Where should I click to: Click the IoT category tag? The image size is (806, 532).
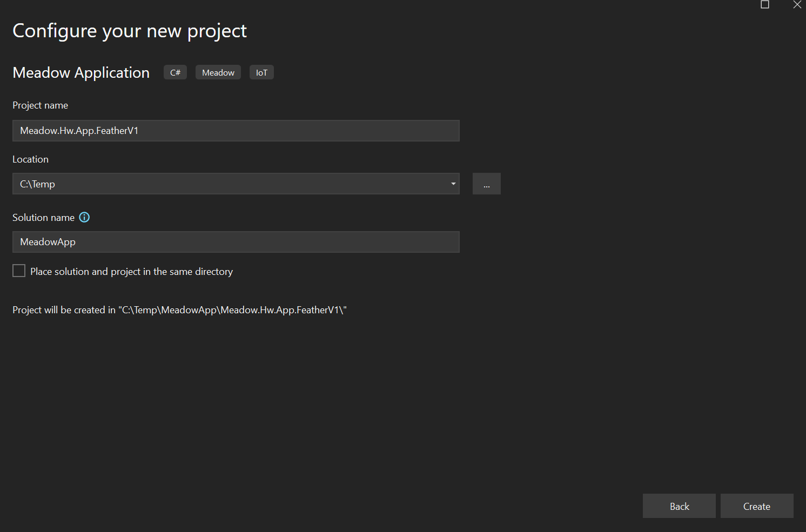pos(261,72)
